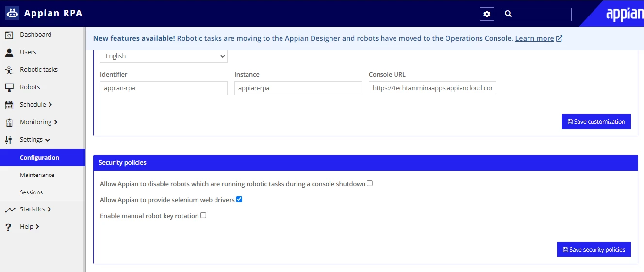
Task: Expand the Monitoring menu chevron
Action: click(56, 122)
